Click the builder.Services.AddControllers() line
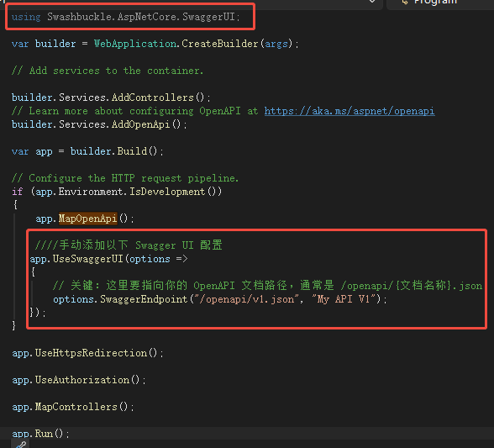 coord(111,98)
